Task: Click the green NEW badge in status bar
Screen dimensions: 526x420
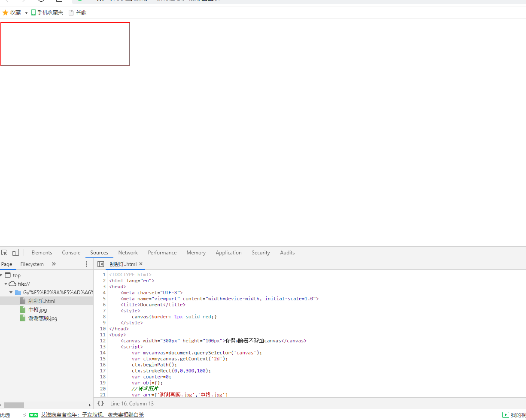Action: (x=34, y=415)
